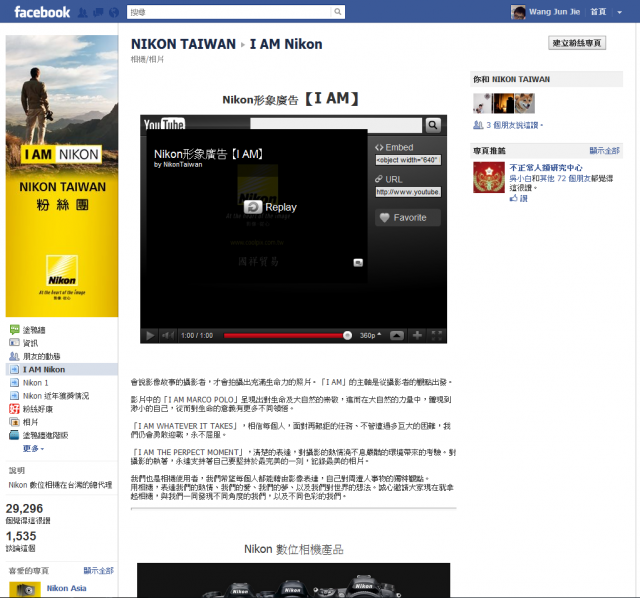Click the 讚 like thumbs-up link

(519, 198)
